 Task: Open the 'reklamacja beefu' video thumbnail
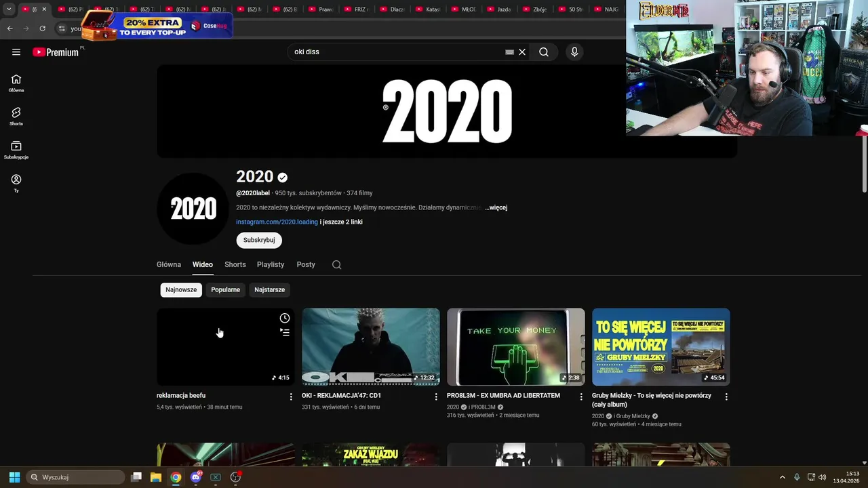click(x=226, y=347)
